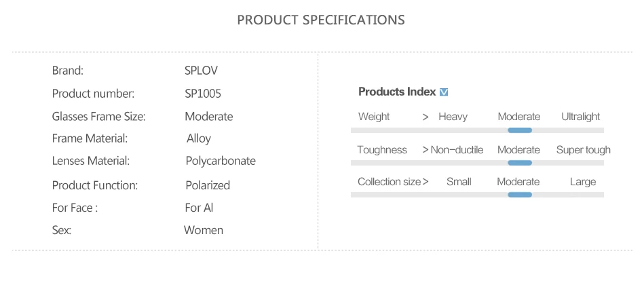Viewport: 644px width, 285px height.
Task: Toggle the Products Index blue checkbox
Action: [444, 92]
